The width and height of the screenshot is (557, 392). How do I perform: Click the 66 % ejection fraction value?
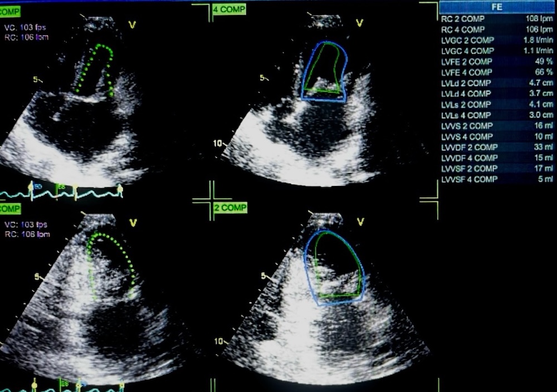[544, 72]
